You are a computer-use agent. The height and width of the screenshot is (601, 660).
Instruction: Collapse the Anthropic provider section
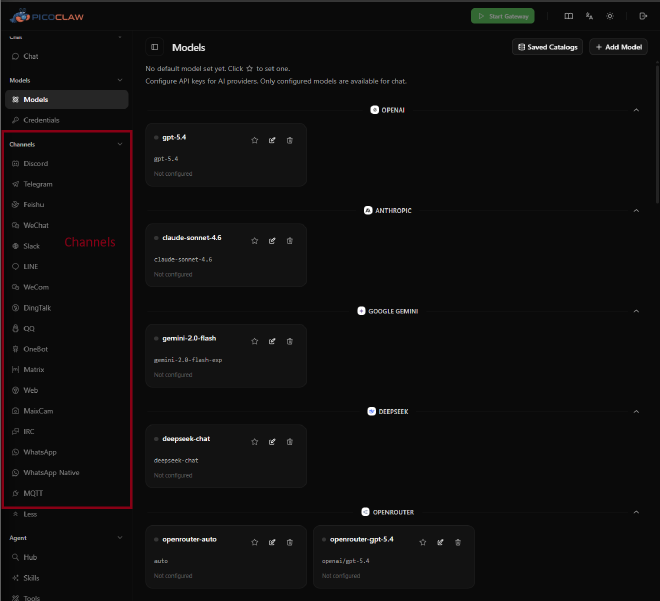coord(636,210)
